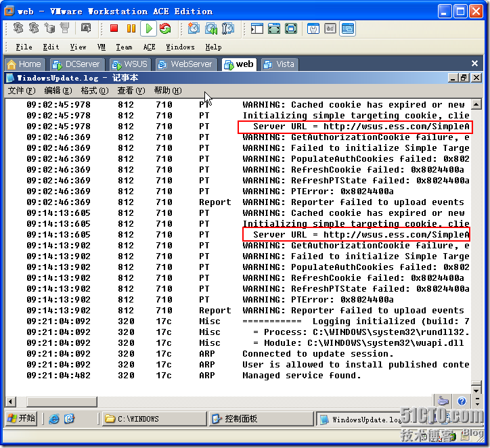Open Notepad's 查看(V) menu
Image resolution: width=490 pixels, height=448 pixels.
(x=131, y=91)
